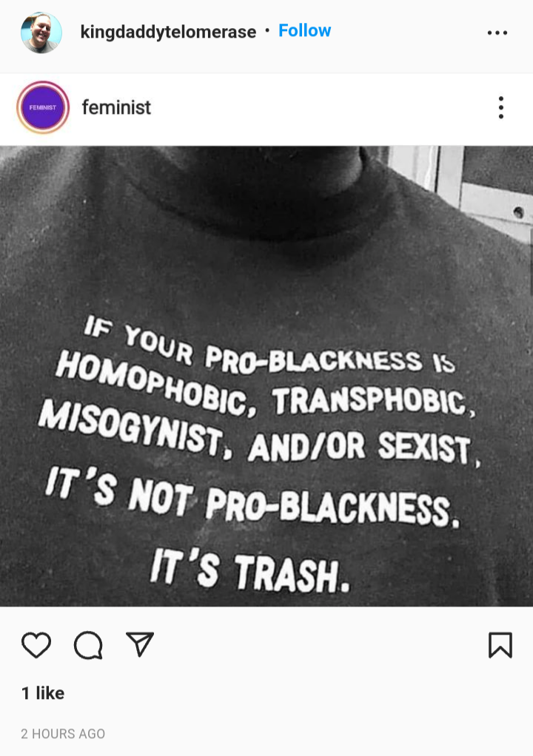
Task: Open the feminist account purple avatar
Action: pyautogui.click(x=43, y=107)
